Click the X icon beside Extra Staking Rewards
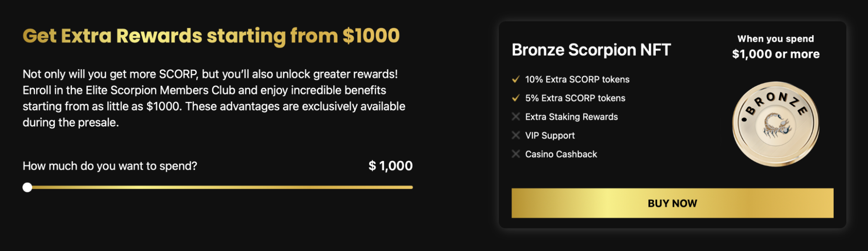This screenshot has height=251, width=868. pos(516,117)
